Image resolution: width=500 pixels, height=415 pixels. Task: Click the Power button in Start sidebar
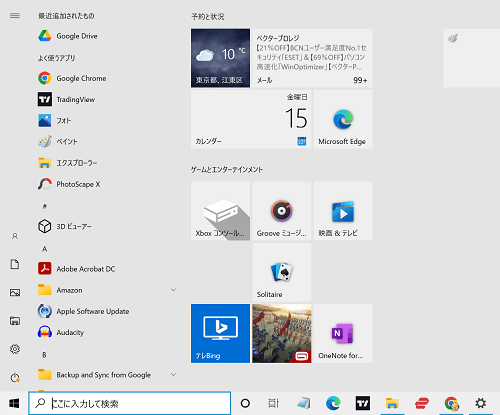(x=15, y=378)
